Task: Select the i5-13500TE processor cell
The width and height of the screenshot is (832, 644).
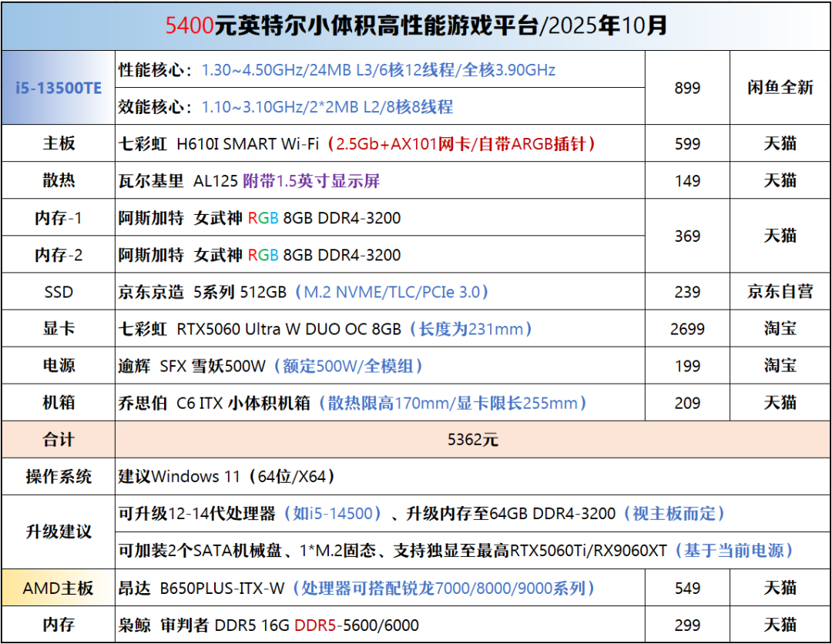Action: click(x=59, y=88)
